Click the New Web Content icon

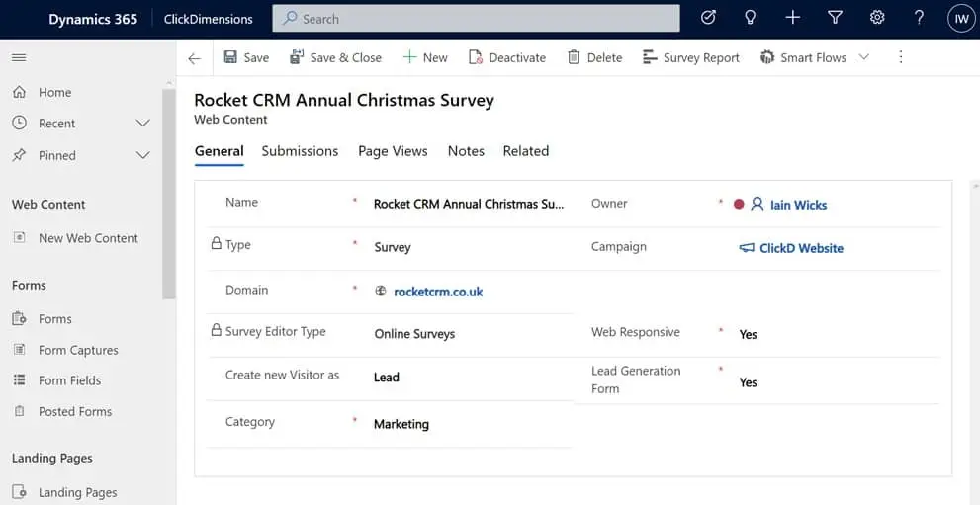(x=20, y=238)
